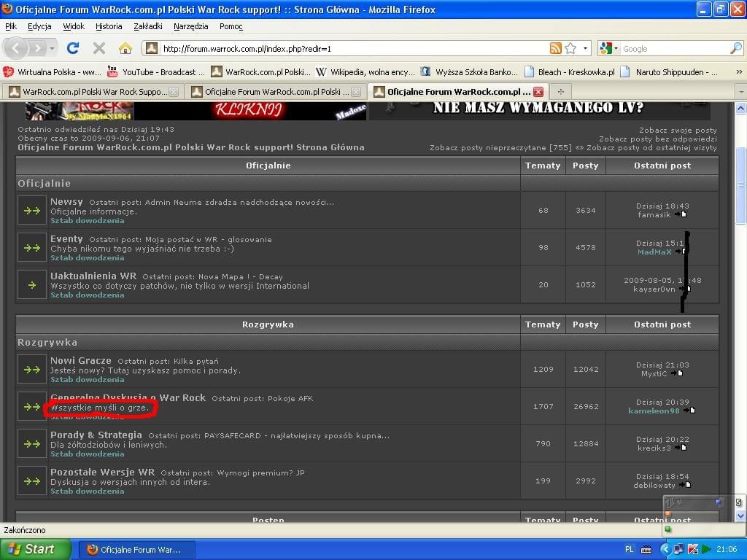Image resolution: width=747 pixels, height=560 pixels.
Task: Click the Newsy forum status icon
Action: (x=32, y=211)
